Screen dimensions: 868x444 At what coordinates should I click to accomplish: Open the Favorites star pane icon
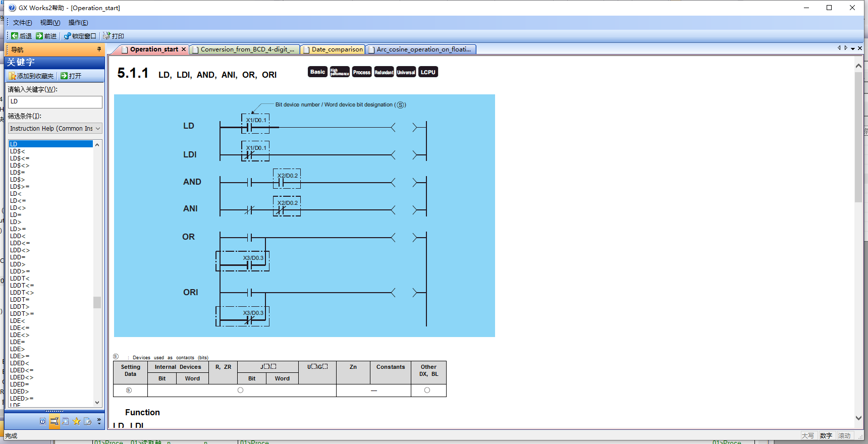pyautogui.click(x=77, y=421)
